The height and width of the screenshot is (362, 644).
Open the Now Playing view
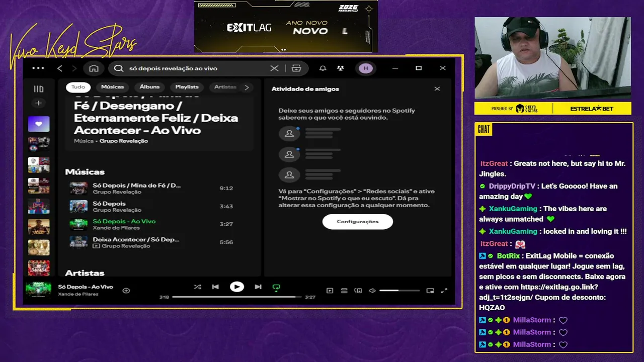coord(330,291)
